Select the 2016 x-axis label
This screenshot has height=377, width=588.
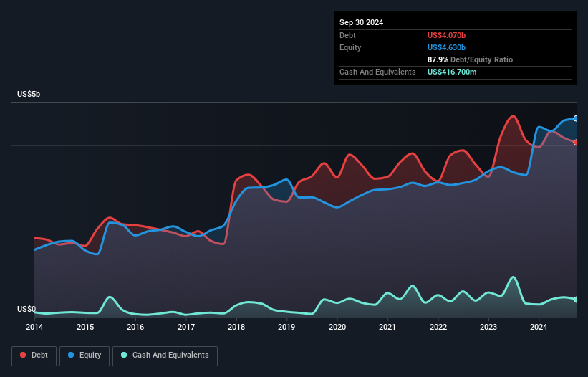pyautogui.click(x=135, y=327)
